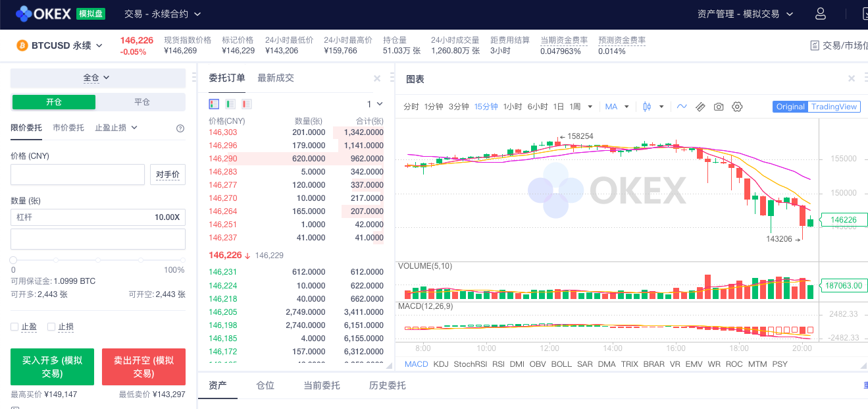The width and height of the screenshot is (868, 409).
Task: Open order book depth dropdown showing 1
Action: [x=374, y=104]
